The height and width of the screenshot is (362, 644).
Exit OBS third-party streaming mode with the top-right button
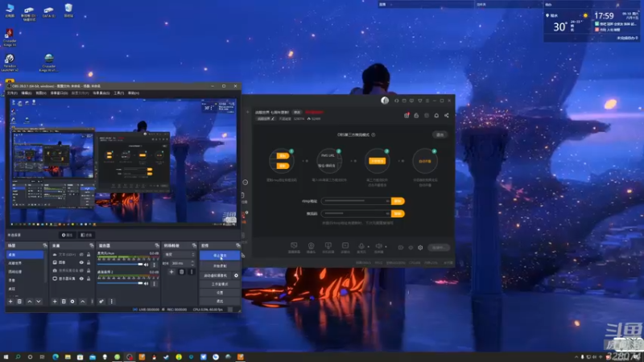click(440, 134)
